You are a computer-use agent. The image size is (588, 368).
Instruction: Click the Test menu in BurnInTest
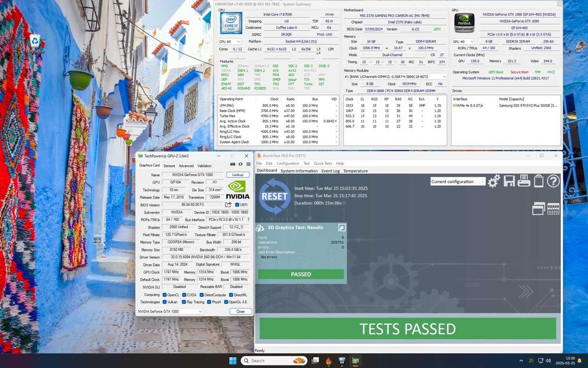tap(306, 163)
